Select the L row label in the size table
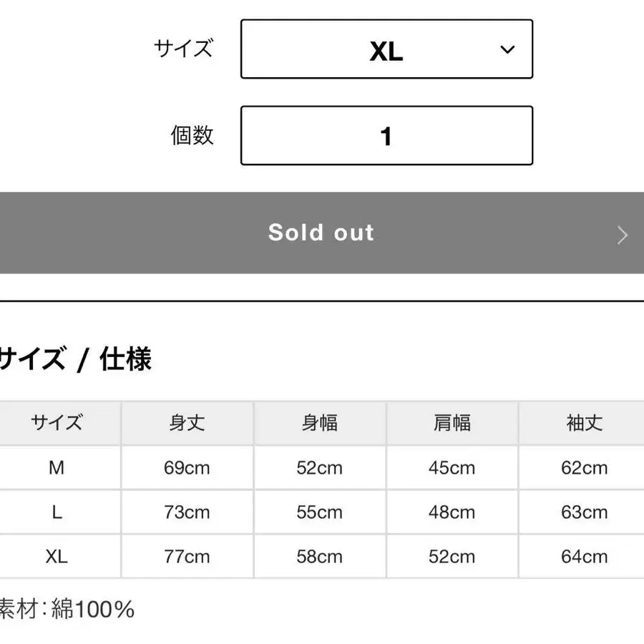 [x=57, y=512]
